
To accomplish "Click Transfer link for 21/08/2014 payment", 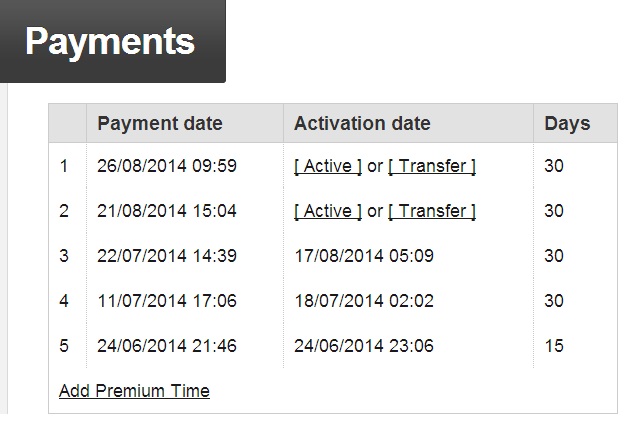I will pos(432,211).
